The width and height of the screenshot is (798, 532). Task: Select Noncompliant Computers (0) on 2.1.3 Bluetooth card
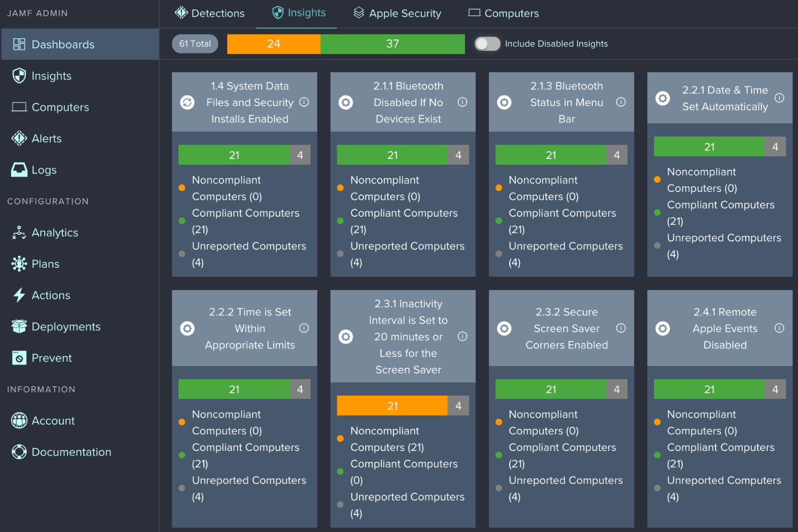click(543, 189)
